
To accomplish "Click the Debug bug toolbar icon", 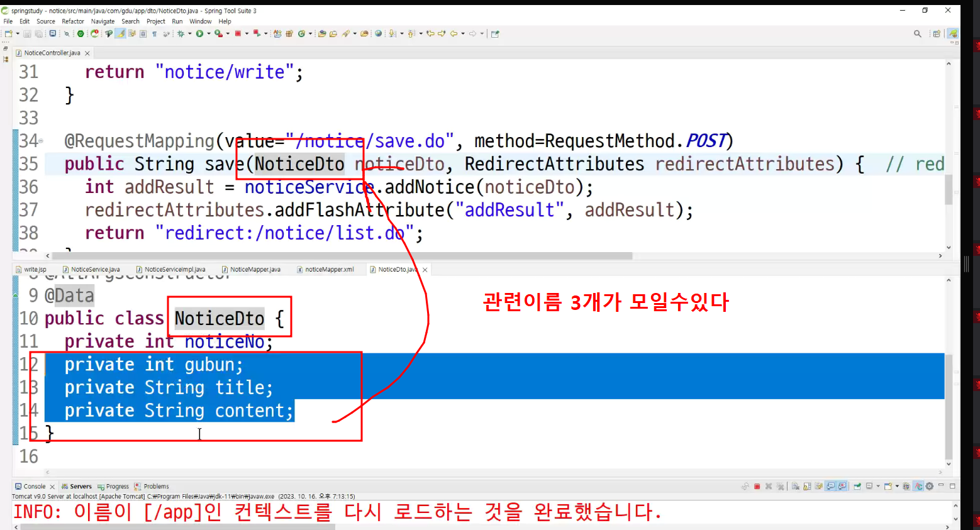I will pyautogui.click(x=181, y=34).
